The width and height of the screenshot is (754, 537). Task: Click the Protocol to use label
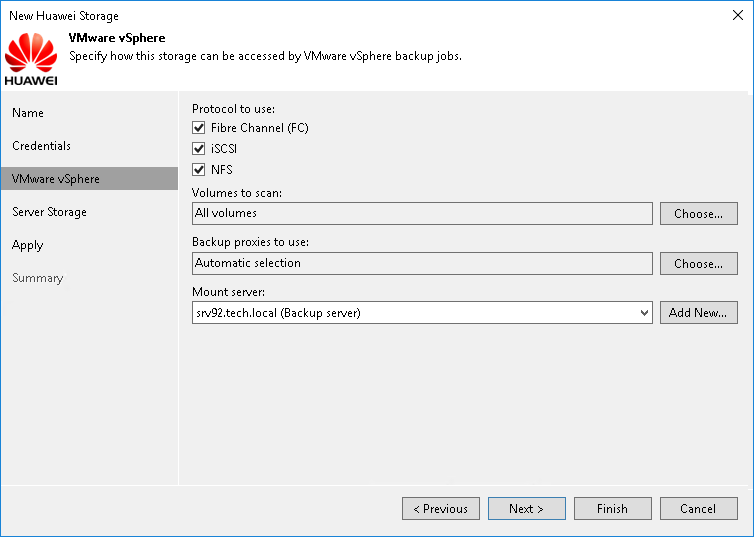tap(234, 109)
